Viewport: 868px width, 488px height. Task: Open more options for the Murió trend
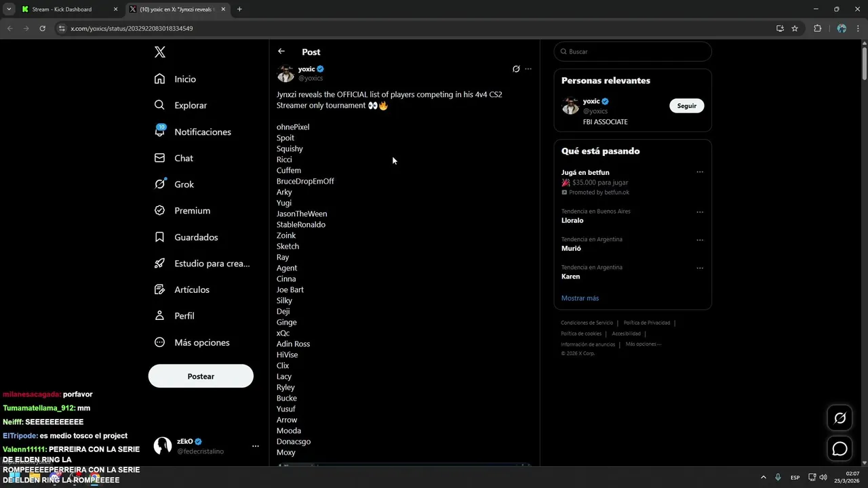[700, 240]
